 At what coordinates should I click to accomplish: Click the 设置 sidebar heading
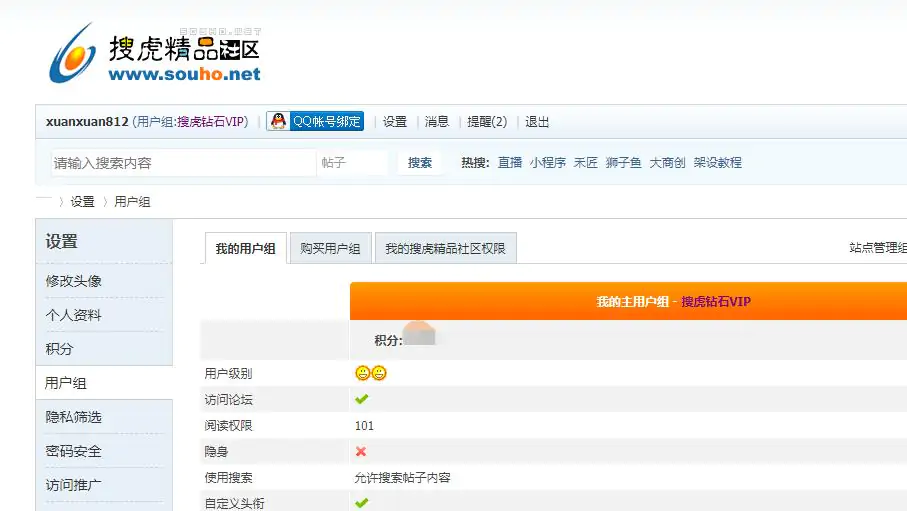[62, 241]
